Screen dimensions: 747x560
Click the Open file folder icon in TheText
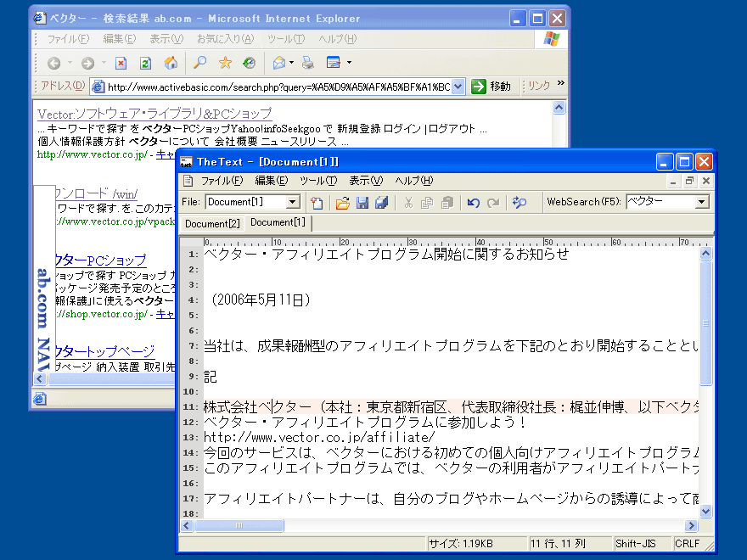(x=343, y=203)
